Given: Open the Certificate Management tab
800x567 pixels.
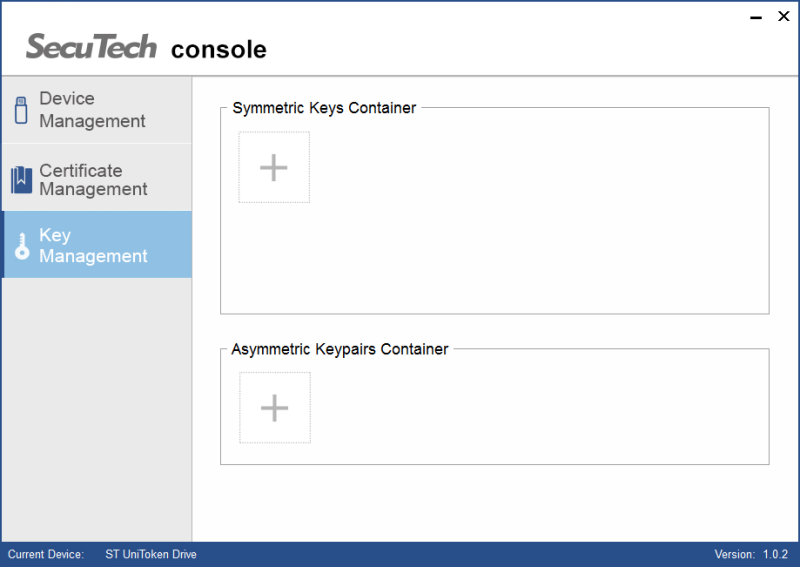Looking at the screenshot, I should point(96,178).
